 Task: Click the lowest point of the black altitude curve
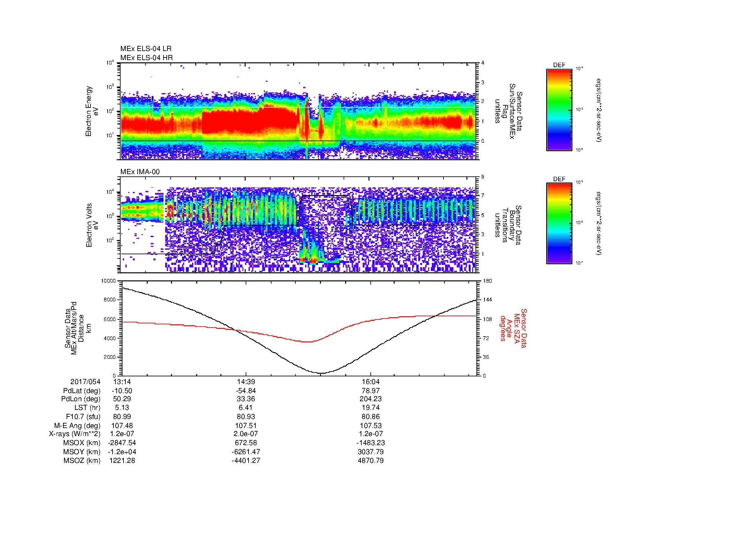coord(322,373)
